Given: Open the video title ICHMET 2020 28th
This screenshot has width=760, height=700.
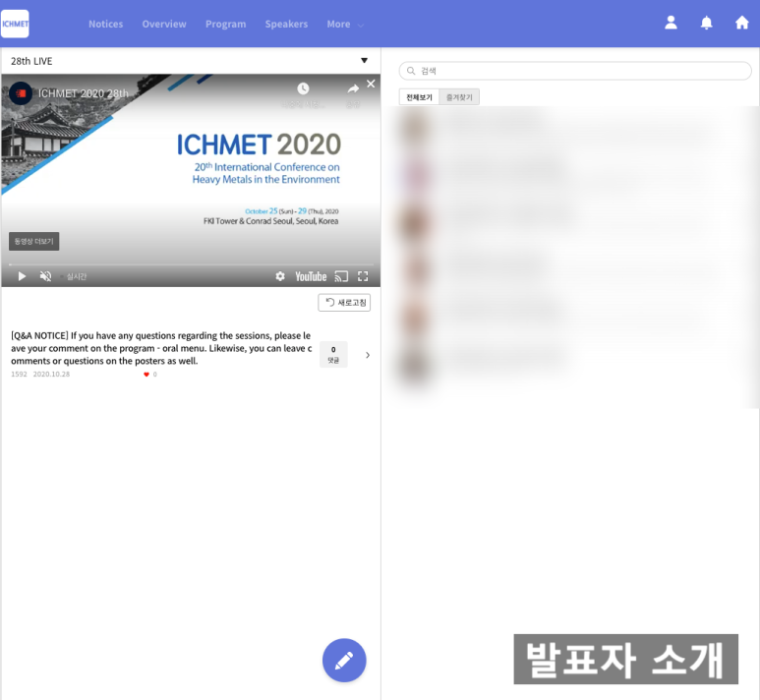Looking at the screenshot, I should [x=84, y=93].
